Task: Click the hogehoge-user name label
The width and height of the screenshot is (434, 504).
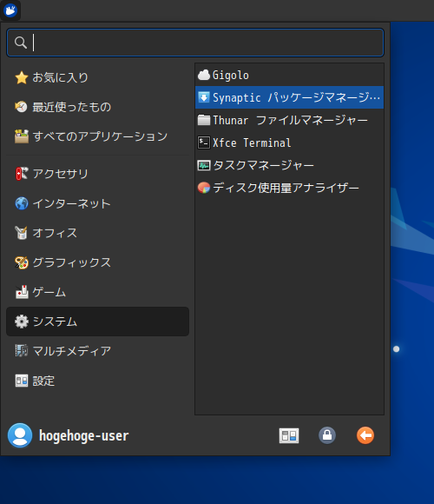Action: (84, 436)
